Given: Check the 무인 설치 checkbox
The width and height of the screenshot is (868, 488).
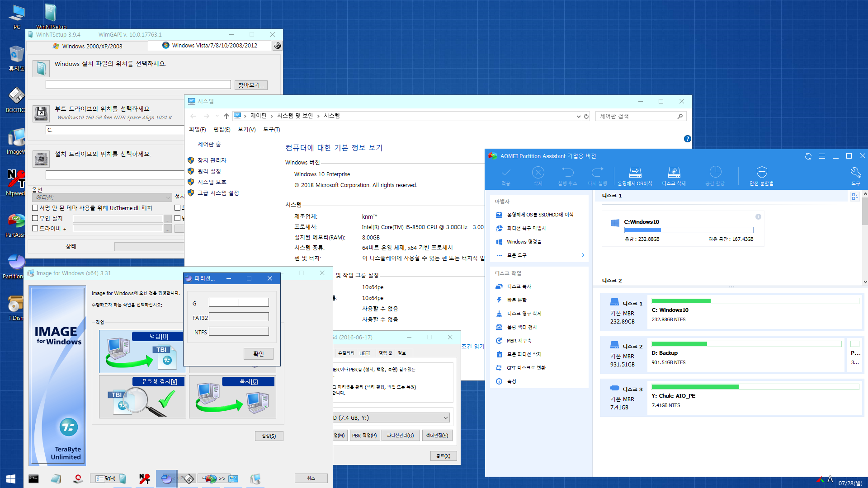Looking at the screenshot, I should pos(35,218).
